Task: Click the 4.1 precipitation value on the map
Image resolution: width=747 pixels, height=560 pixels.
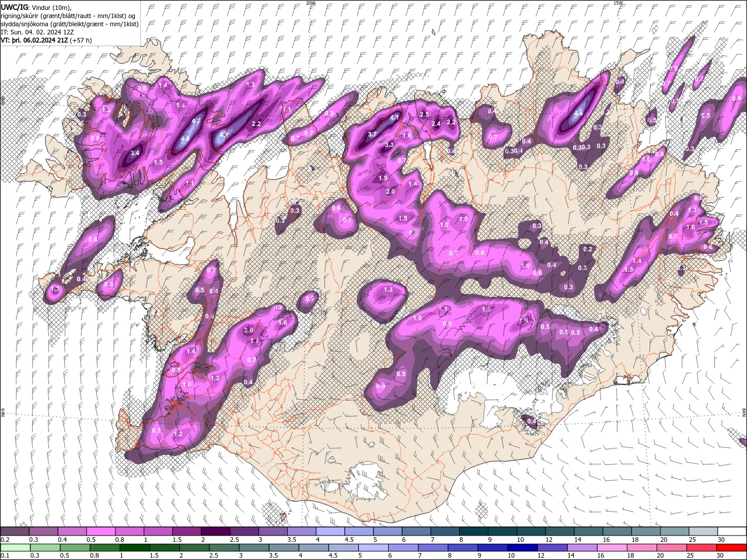Action: click(395, 117)
